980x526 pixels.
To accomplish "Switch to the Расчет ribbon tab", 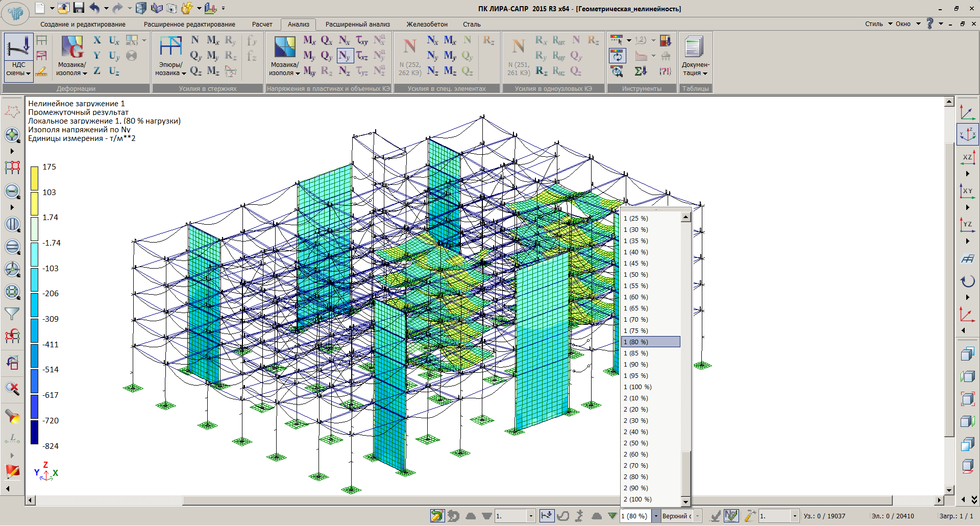I will [262, 24].
